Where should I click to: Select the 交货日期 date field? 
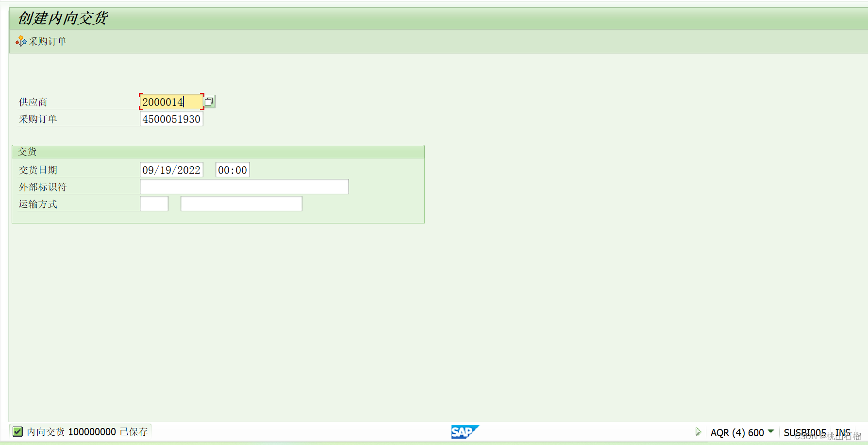pyautogui.click(x=171, y=169)
